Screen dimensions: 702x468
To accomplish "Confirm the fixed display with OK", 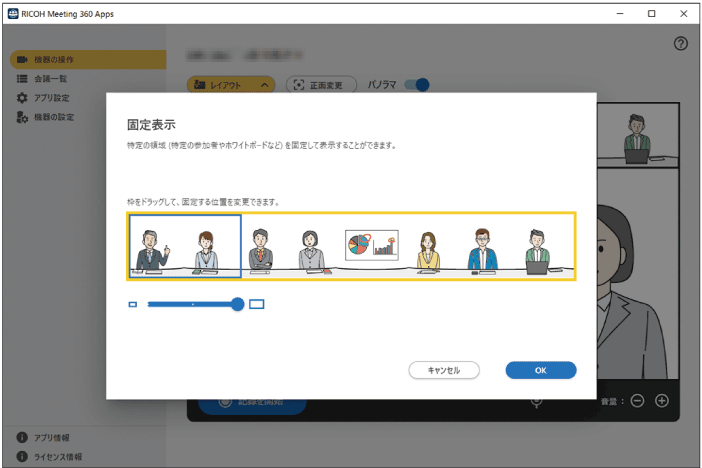I will [x=540, y=370].
